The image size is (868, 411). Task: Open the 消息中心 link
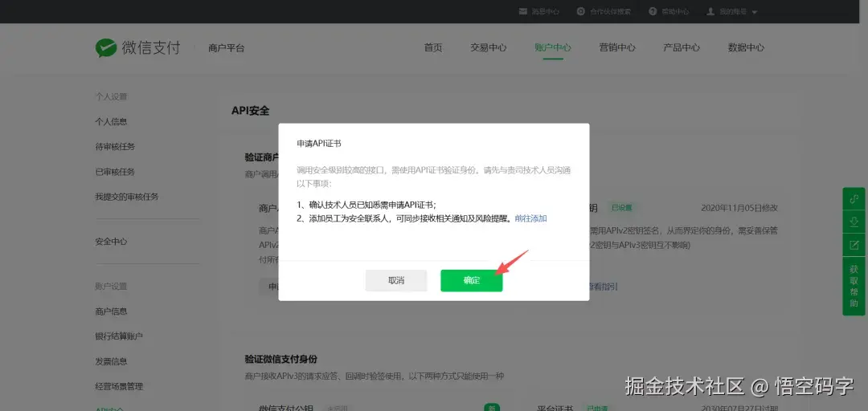[x=545, y=11]
